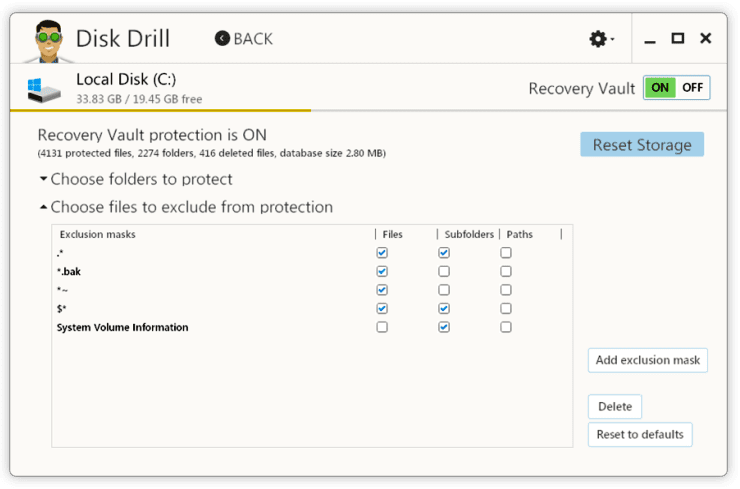
Task: Check Paths for the *~ mask
Action: pyautogui.click(x=506, y=290)
